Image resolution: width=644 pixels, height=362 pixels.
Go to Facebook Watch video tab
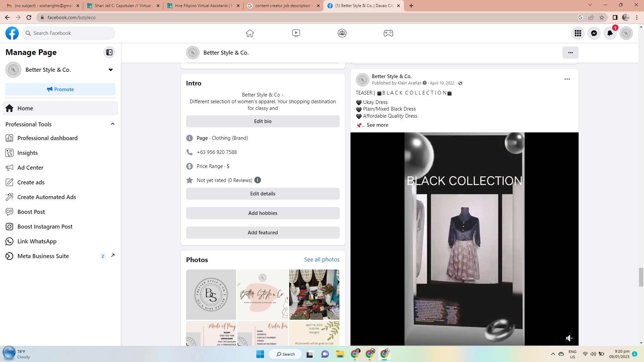(x=296, y=33)
